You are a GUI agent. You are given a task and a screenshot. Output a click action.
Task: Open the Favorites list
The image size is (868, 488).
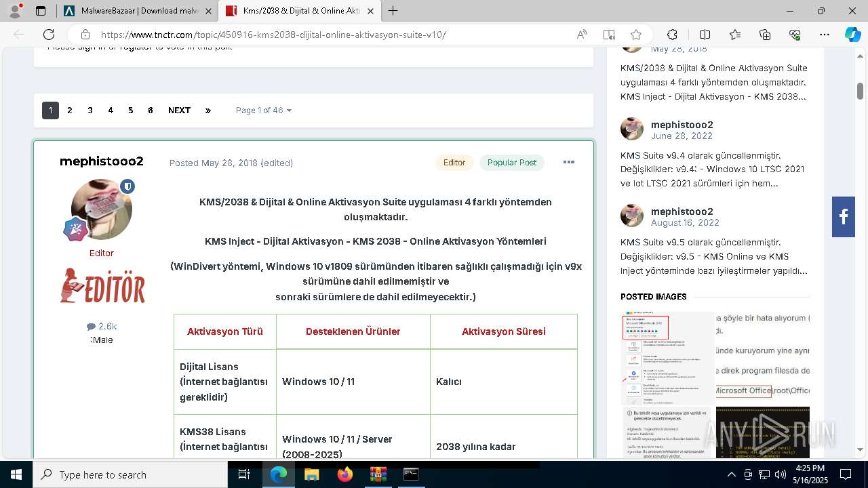pyautogui.click(x=735, y=35)
